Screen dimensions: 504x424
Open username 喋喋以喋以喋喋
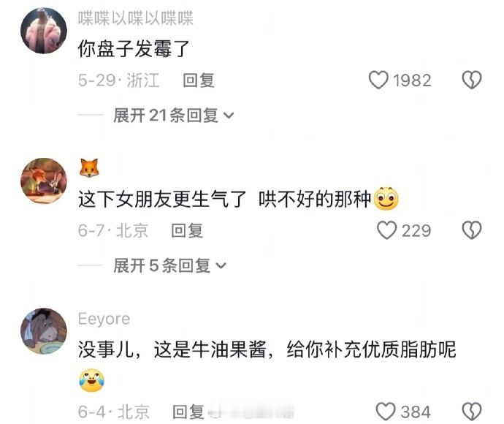tap(136, 18)
